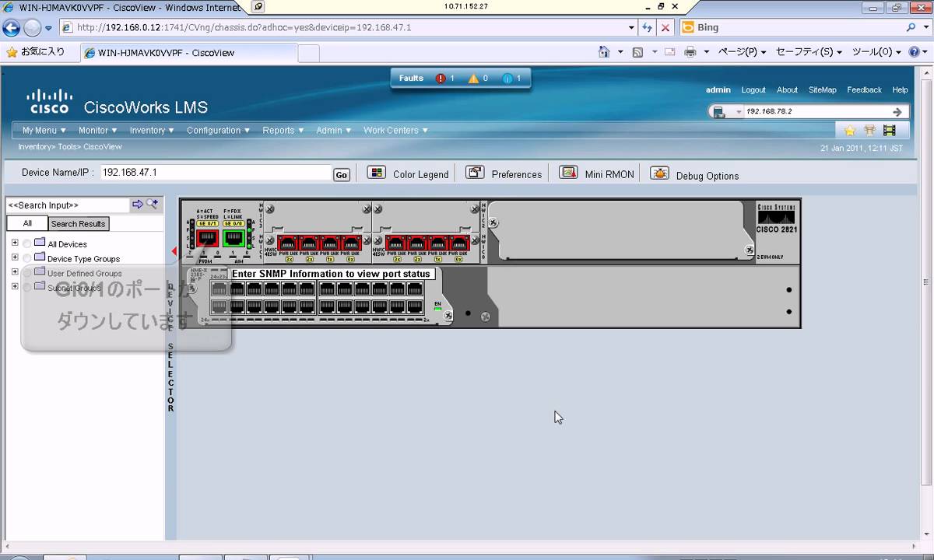Open the Preferences icon
This screenshot has width=934, height=560.
coord(475,173)
